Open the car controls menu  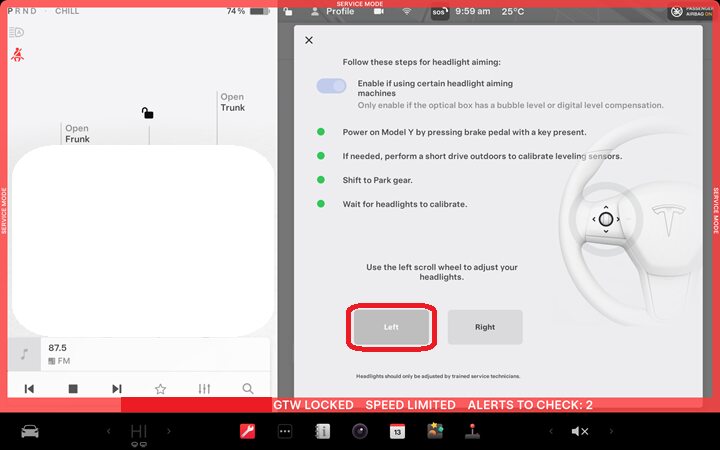[30, 431]
